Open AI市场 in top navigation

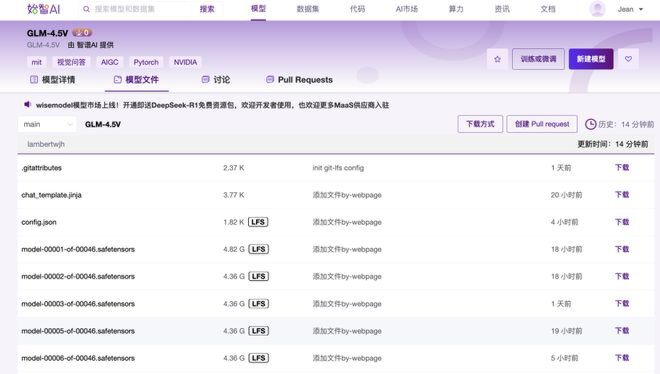407,9
